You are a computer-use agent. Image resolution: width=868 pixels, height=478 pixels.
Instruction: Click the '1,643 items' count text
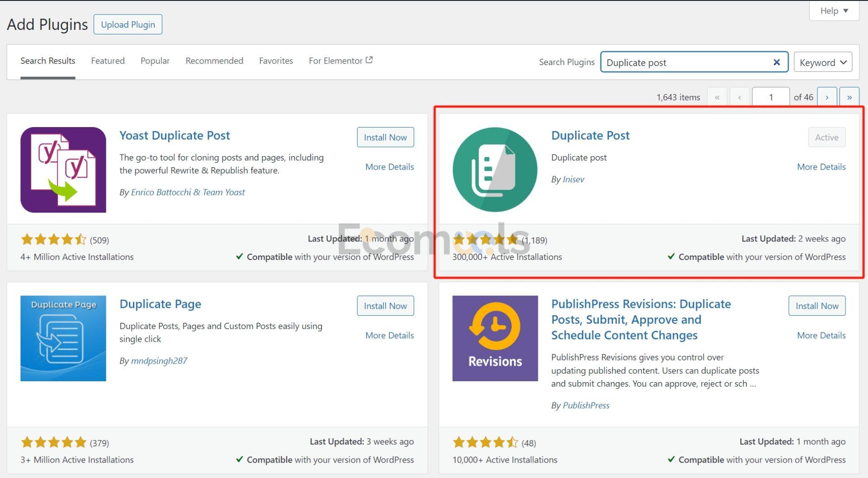pos(678,97)
